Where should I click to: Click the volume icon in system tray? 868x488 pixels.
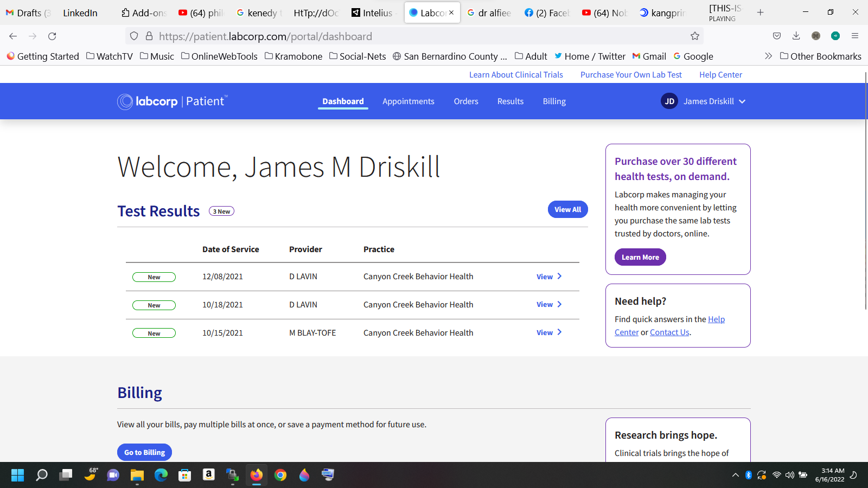pyautogui.click(x=790, y=475)
